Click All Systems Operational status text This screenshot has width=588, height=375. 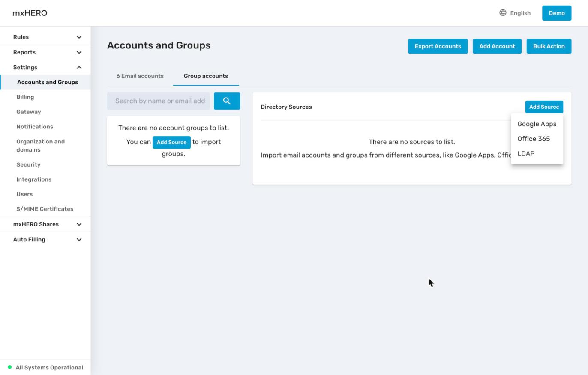pos(49,367)
